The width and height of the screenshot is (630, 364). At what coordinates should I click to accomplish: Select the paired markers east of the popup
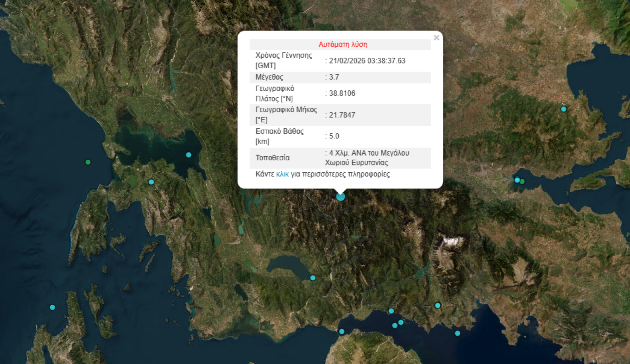click(x=518, y=181)
